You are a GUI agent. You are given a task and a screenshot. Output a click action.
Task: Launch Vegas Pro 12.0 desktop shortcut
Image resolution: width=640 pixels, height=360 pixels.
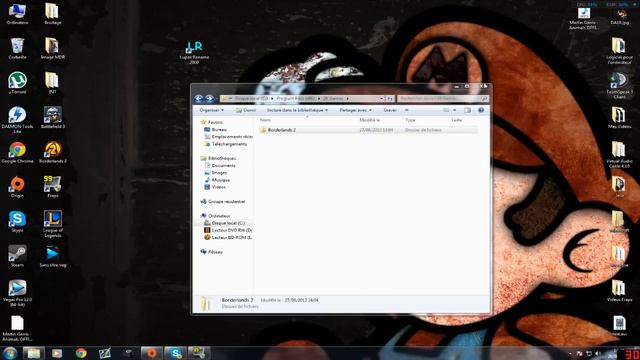pyautogui.click(x=17, y=293)
